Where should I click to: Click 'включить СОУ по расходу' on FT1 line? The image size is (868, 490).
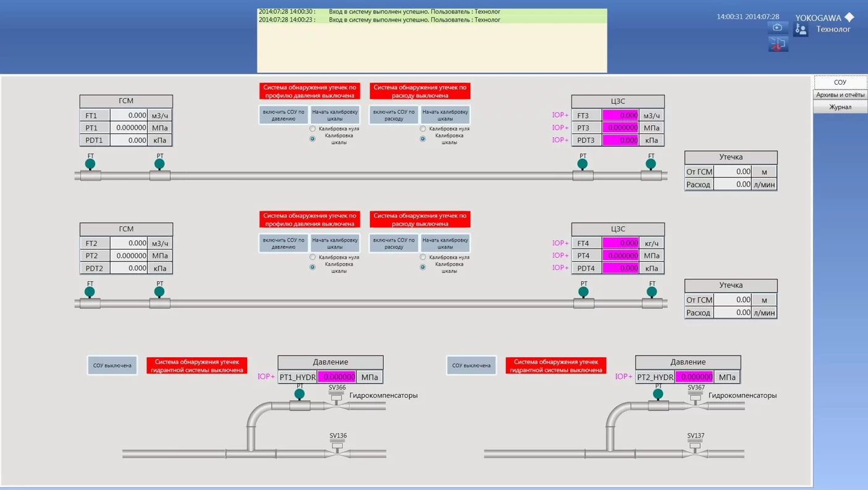tap(394, 115)
